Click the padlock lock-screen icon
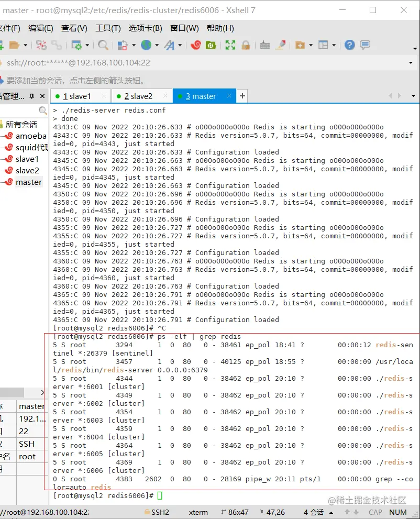420x519 pixels. click(x=246, y=45)
